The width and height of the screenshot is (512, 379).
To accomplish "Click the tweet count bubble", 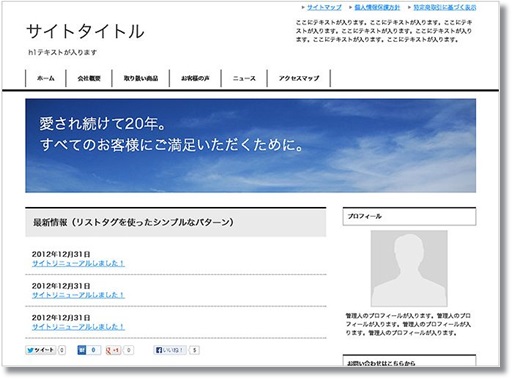I will (62, 350).
